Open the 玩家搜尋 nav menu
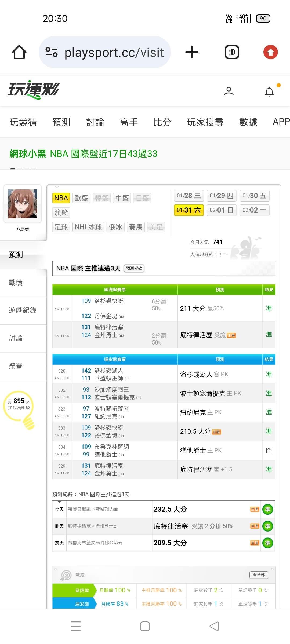Screen dimensions: 290x644 (205, 122)
